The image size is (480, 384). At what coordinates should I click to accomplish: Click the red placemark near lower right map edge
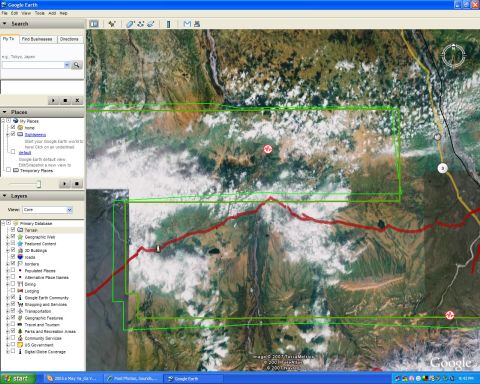(450, 315)
